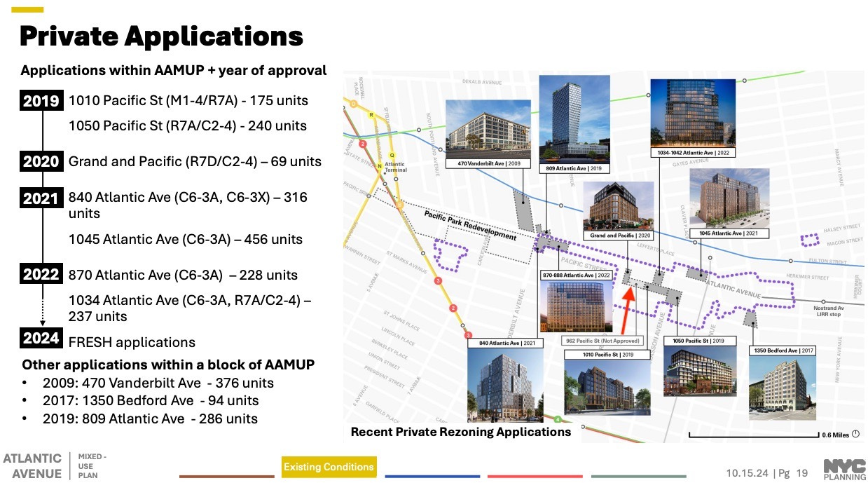
Task: Click the 'Private Applications' slide title
Action: coord(161,36)
